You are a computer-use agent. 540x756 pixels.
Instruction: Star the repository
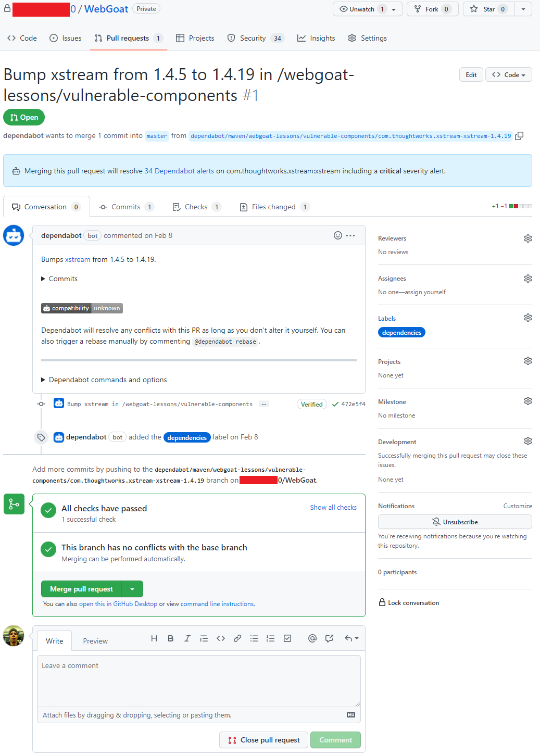point(488,9)
